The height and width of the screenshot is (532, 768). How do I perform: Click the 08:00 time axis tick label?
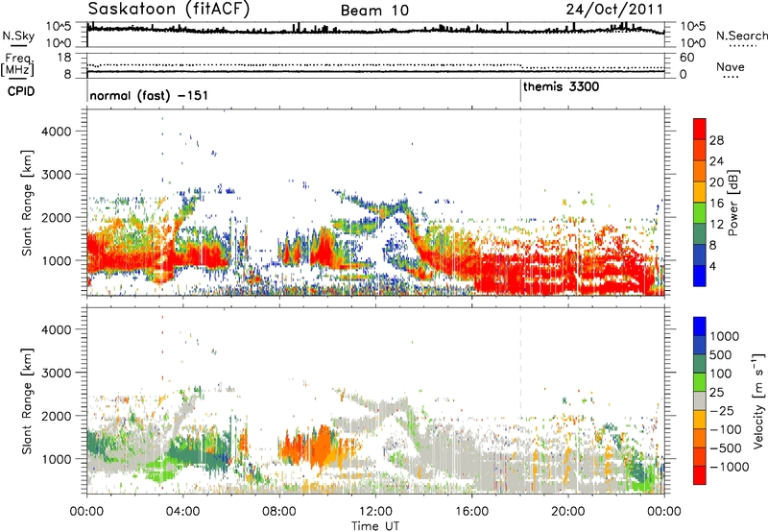(279, 512)
